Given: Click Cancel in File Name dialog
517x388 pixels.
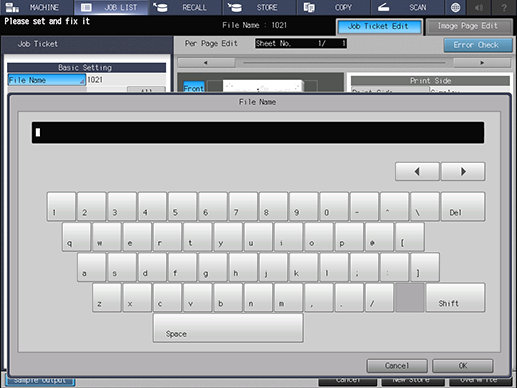Looking at the screenshot, I should tap(397, 366).
